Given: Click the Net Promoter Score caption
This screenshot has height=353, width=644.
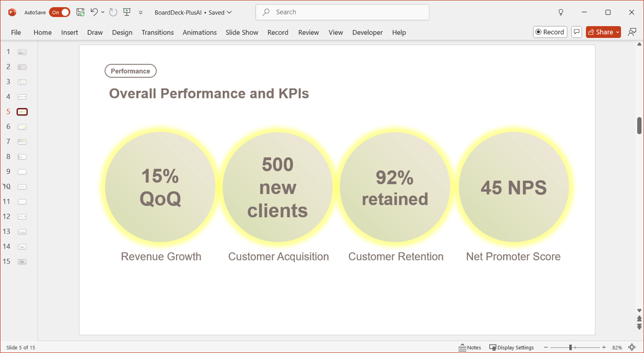Looking at the screenshot, I should click(x=513, y=256).
